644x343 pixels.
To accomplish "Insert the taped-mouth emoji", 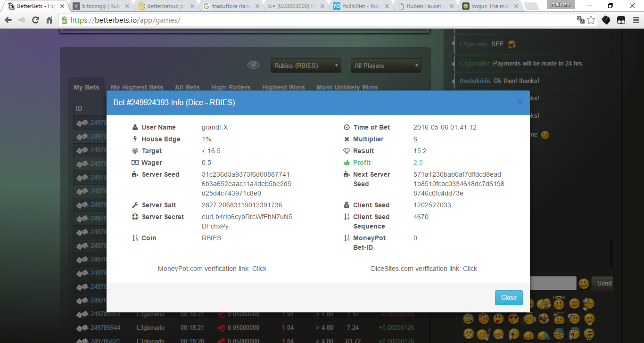I will (x=469, y=334).
